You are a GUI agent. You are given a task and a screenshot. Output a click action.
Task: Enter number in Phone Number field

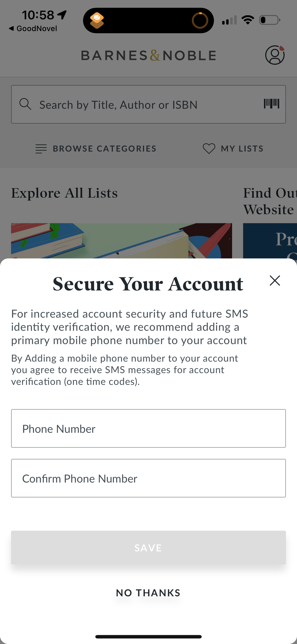pyautogui.click(x=148, y=428)
